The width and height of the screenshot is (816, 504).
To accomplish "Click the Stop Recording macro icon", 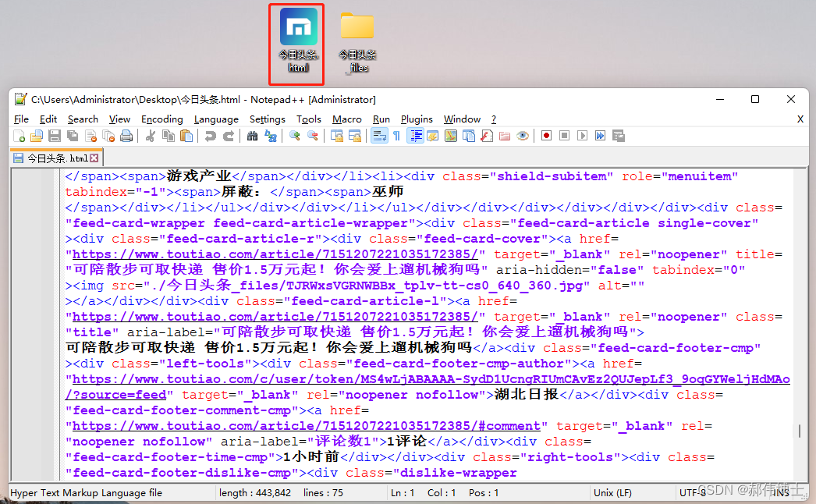I will click(x=564, y=137).
